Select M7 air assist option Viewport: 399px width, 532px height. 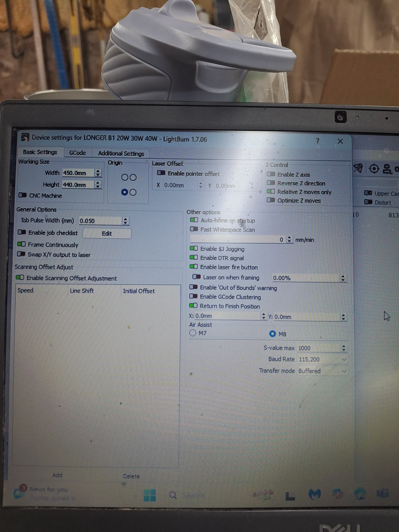(x=193, y=333)
